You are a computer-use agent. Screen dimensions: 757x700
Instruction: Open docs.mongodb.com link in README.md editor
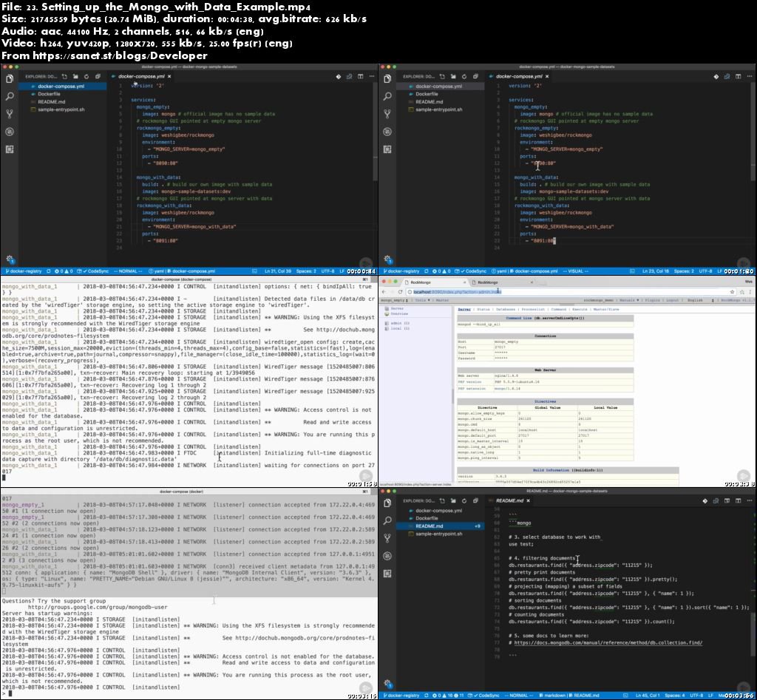608,643
